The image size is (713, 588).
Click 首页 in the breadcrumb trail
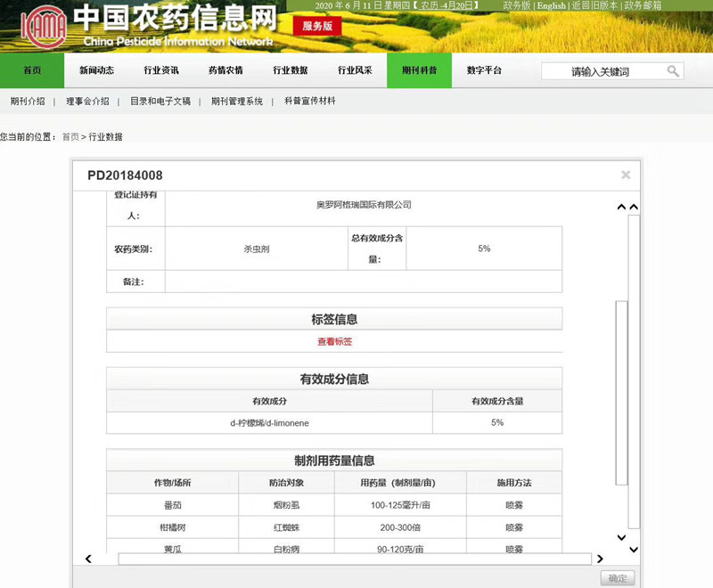coord(70,136)
